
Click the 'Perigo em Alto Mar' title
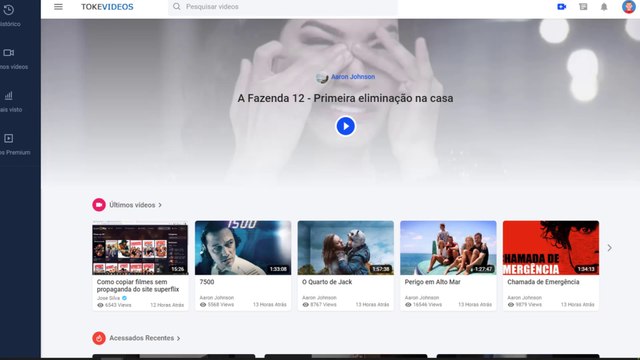click(x=432, y=282)
